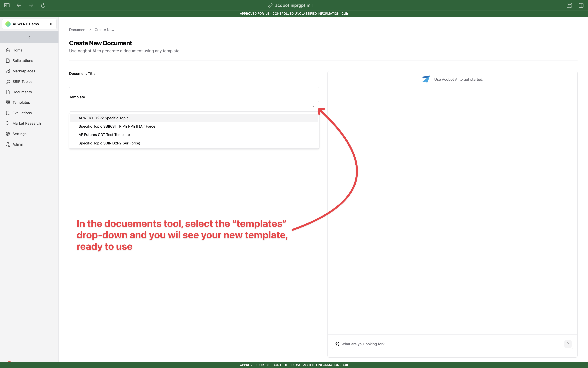Open the Evaluations icon in sidebar

[x=8, y=113]
